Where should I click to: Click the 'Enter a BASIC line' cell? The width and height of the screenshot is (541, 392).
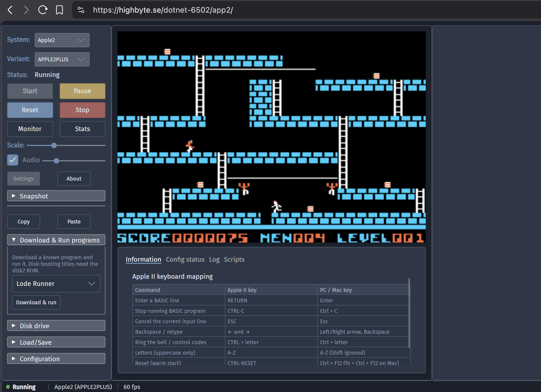tap(179, 300)
